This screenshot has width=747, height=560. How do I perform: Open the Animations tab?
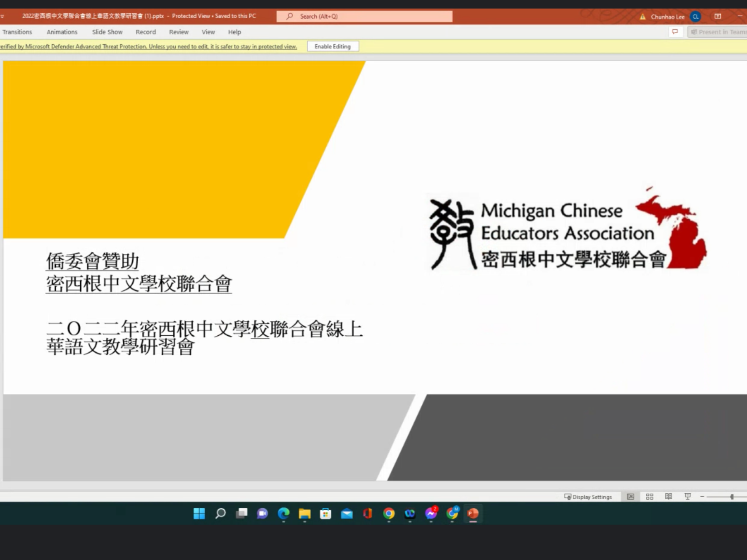[x=62, y=32]
